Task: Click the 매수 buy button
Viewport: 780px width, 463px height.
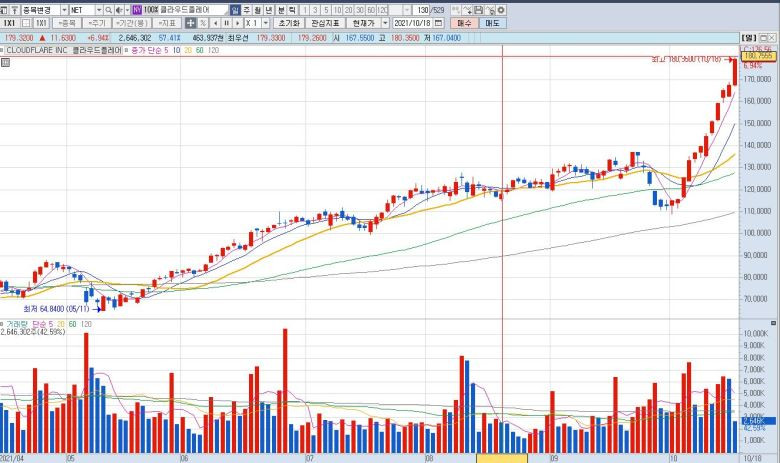Action: pyautogui.click(x=465, y=23)
